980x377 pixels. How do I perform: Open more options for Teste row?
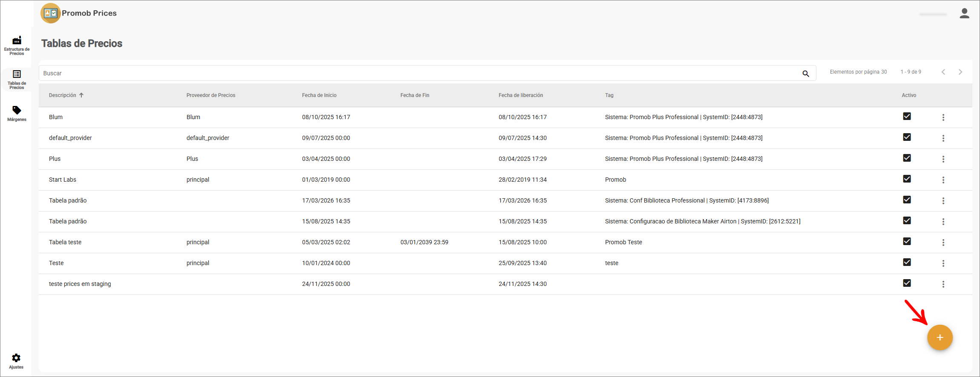943,263
